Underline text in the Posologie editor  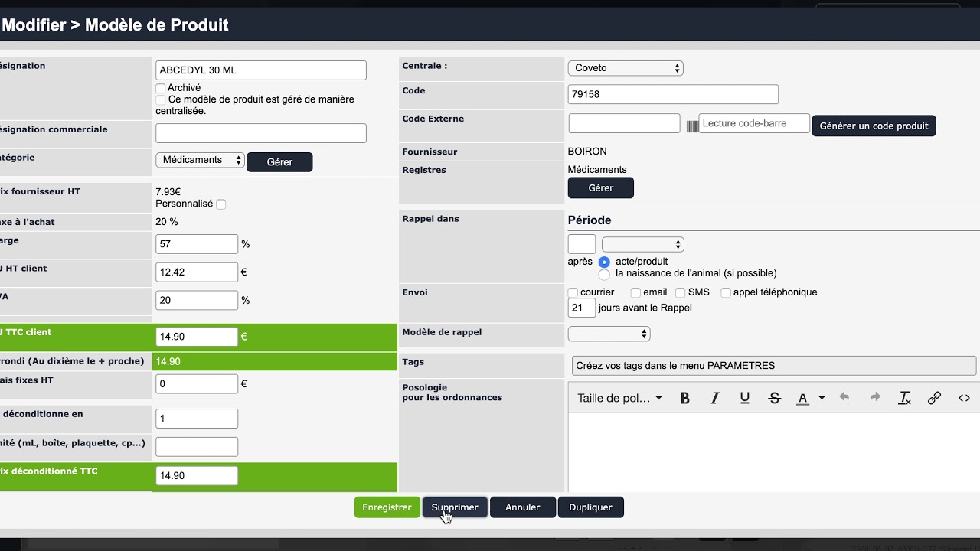pyautogui.click(x=744, y=398)
